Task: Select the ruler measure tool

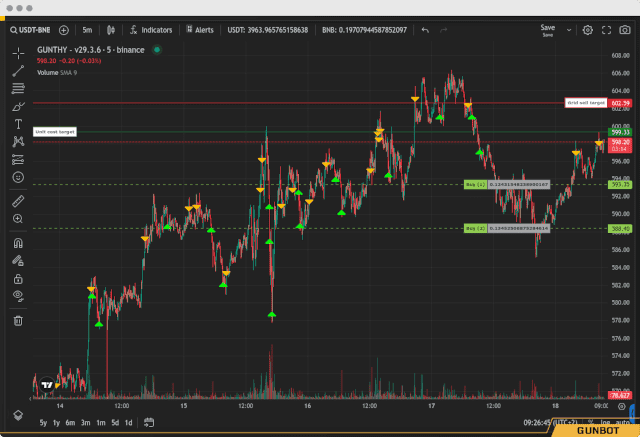Action: [x=18, y=201]
